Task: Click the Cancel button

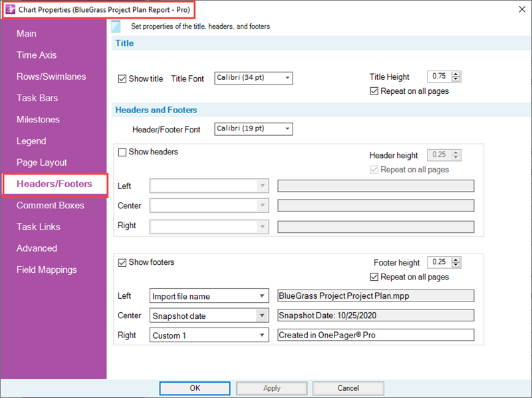Action: [348, 388]
